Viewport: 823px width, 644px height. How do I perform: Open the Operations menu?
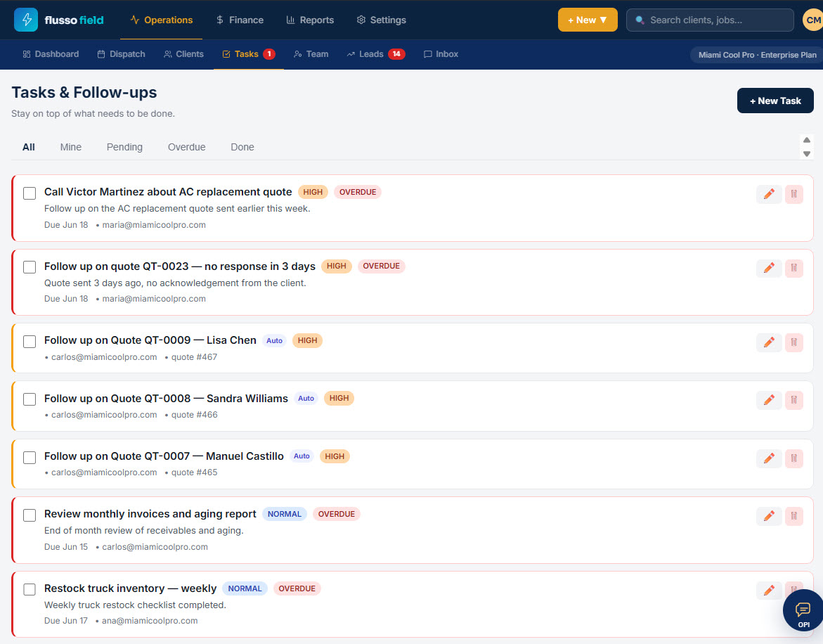pos(161,20)
